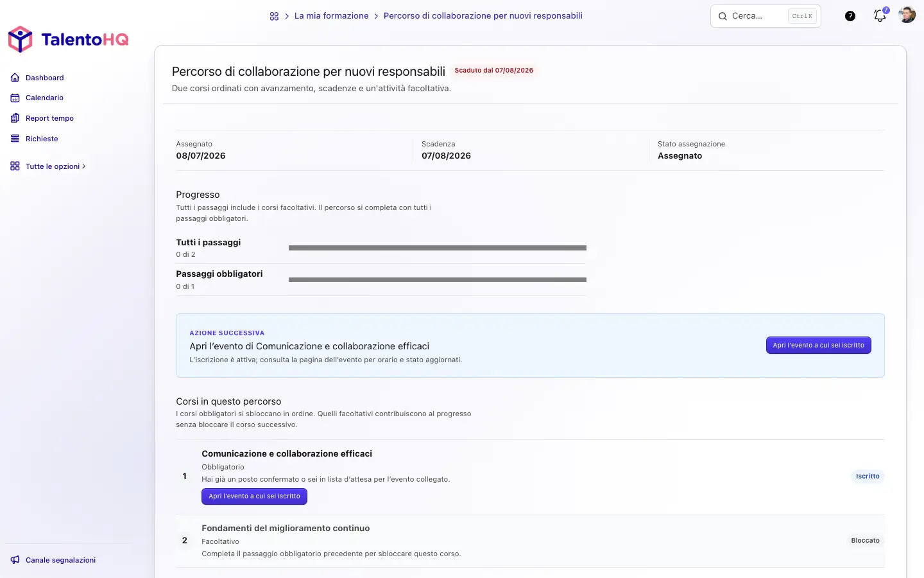Image resolution: width=924 pixels, height=578 pixels.
Task: Click the 0 di 1 progress count
Action: click(185, 287)
